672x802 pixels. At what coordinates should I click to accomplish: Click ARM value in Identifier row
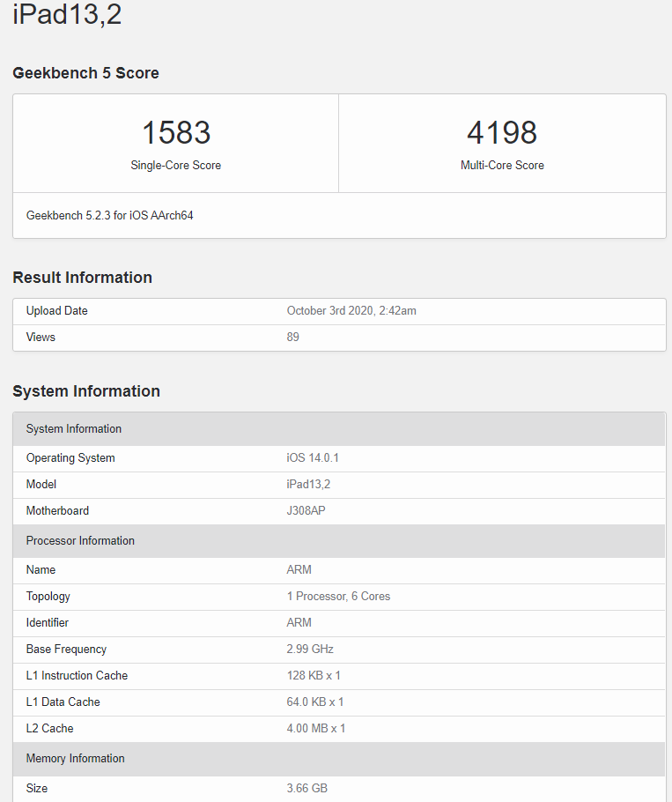299,623
